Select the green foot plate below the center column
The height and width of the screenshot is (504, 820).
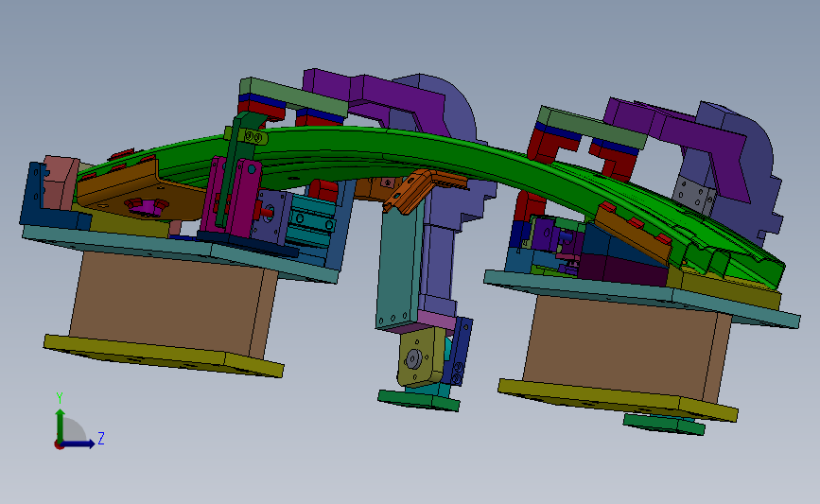pyautogui.click(x=419, y=401)
